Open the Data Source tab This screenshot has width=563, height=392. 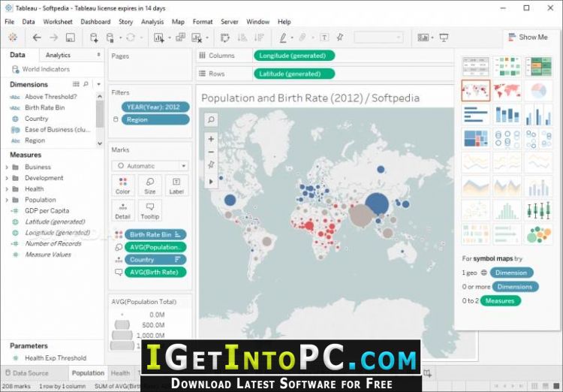click(27, 373)
